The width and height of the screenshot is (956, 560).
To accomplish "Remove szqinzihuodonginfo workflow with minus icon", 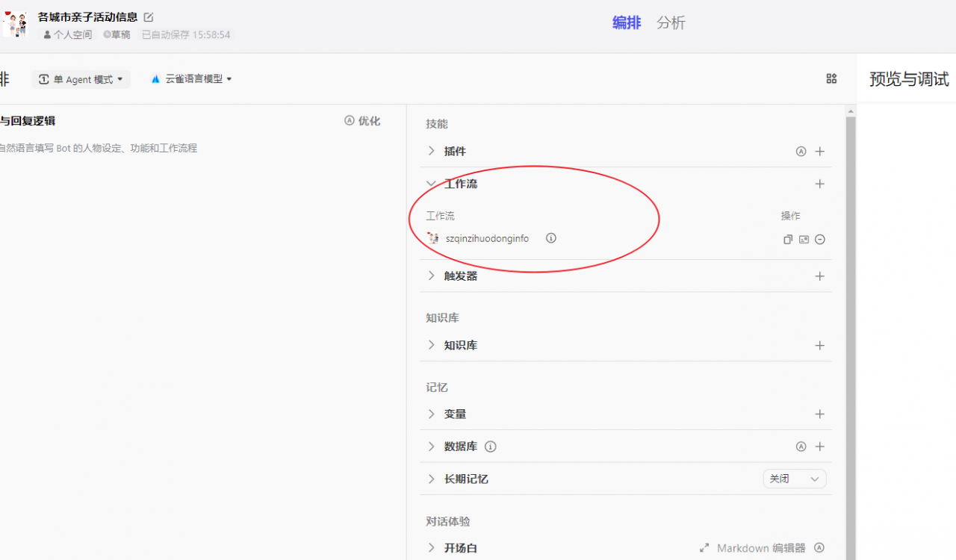I will [x=820, y=240].
